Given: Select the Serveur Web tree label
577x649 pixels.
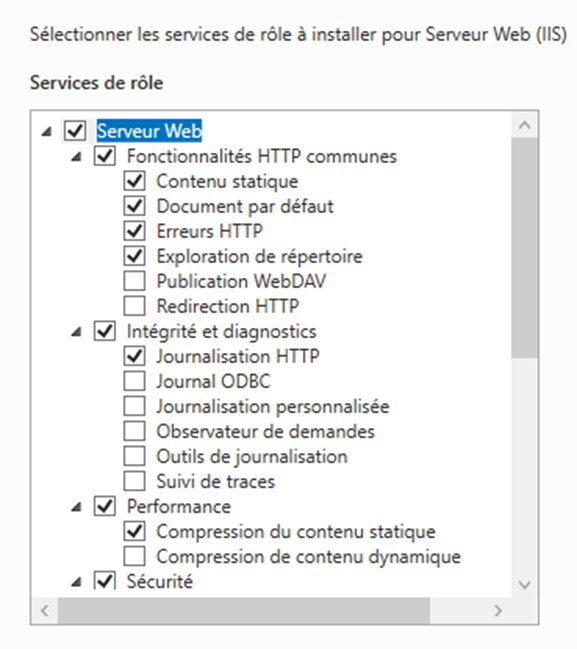Looking at the screenshot, I should (149, 131).
